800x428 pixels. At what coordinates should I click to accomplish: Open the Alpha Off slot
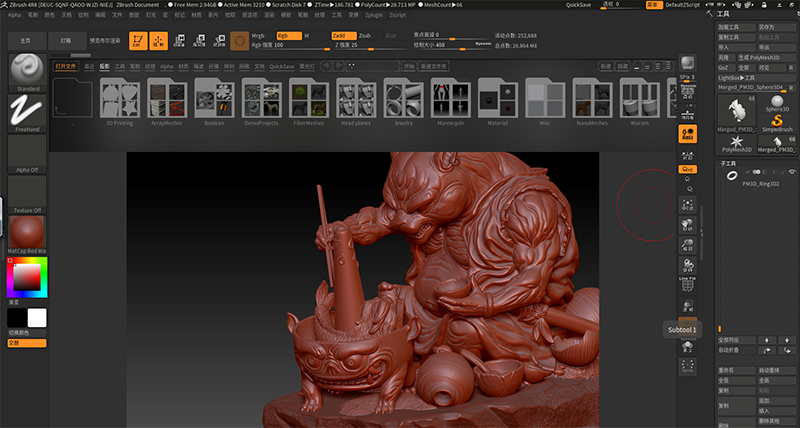coord(28,154)
